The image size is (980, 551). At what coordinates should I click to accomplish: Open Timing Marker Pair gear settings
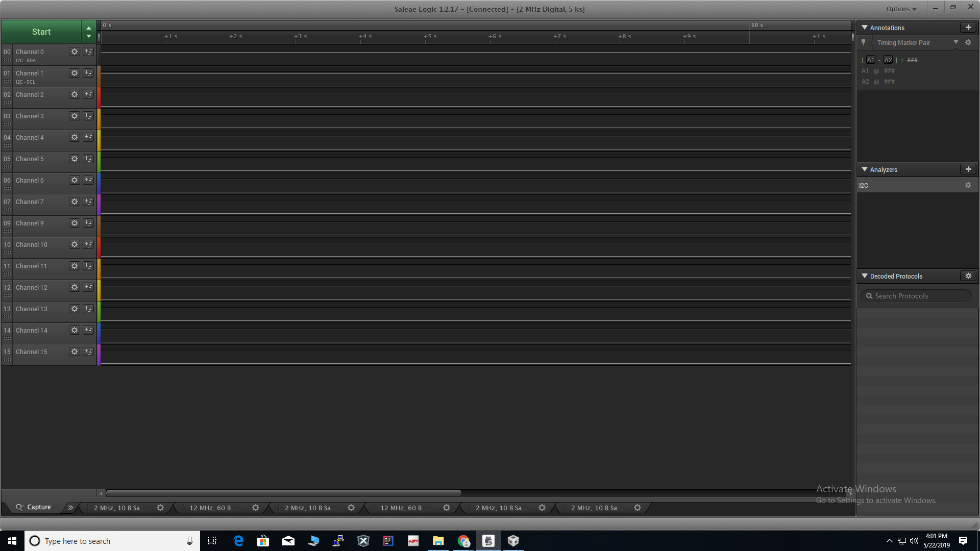(x=968, y=43)
